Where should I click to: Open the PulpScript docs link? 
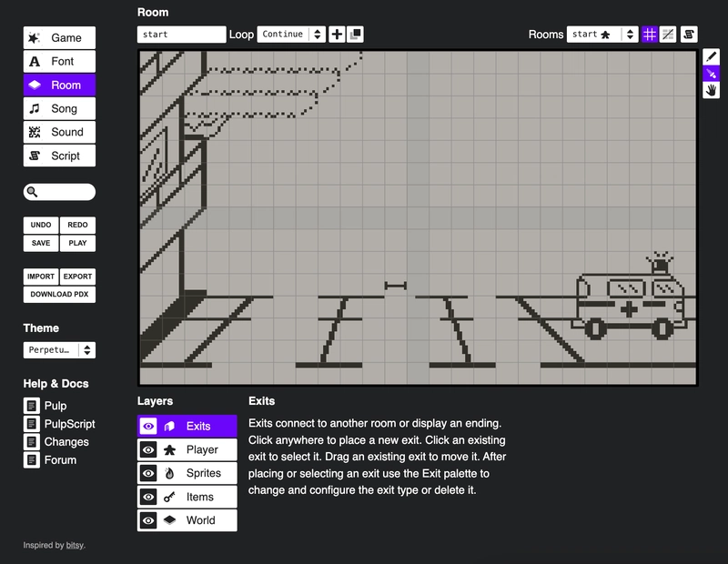[x=70, y=424]
